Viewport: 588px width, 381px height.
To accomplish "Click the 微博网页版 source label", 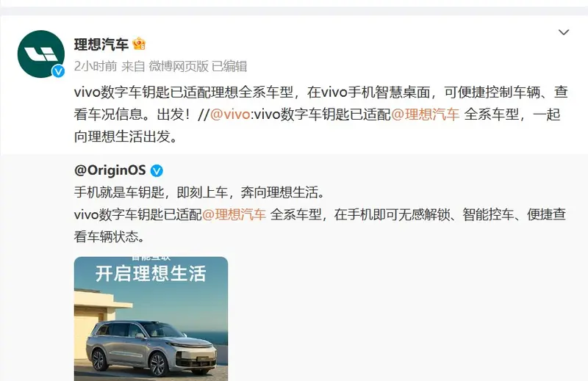I will pyautogui.click(x=179, y=66).
